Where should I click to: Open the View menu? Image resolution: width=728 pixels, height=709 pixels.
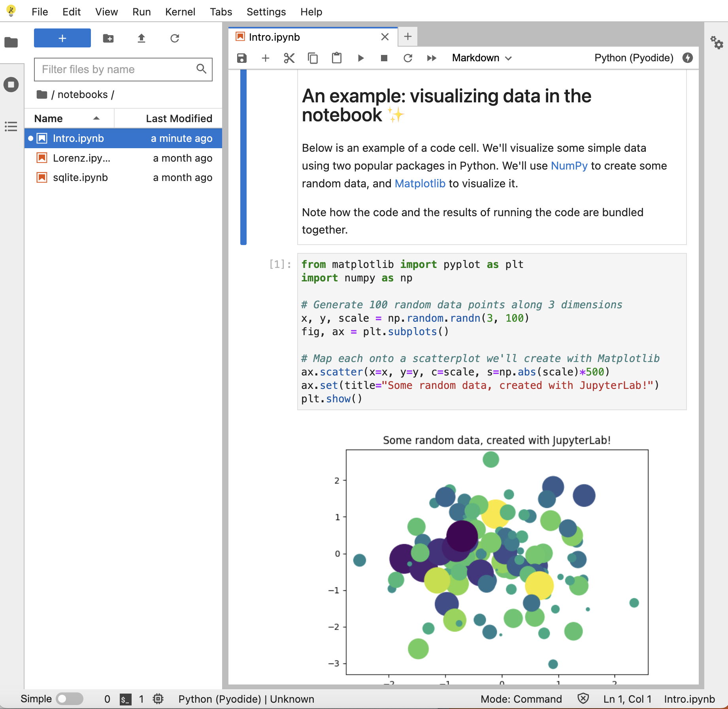[x=107, y=12]
